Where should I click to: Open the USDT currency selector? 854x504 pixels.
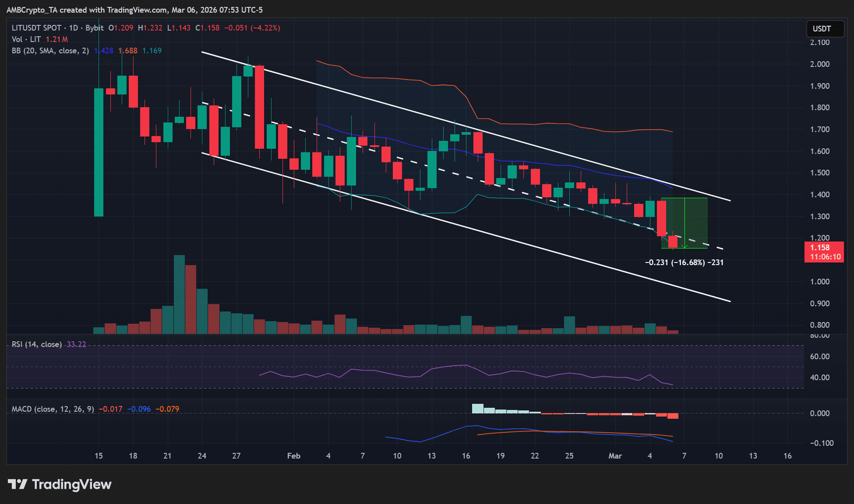[821, 29]
